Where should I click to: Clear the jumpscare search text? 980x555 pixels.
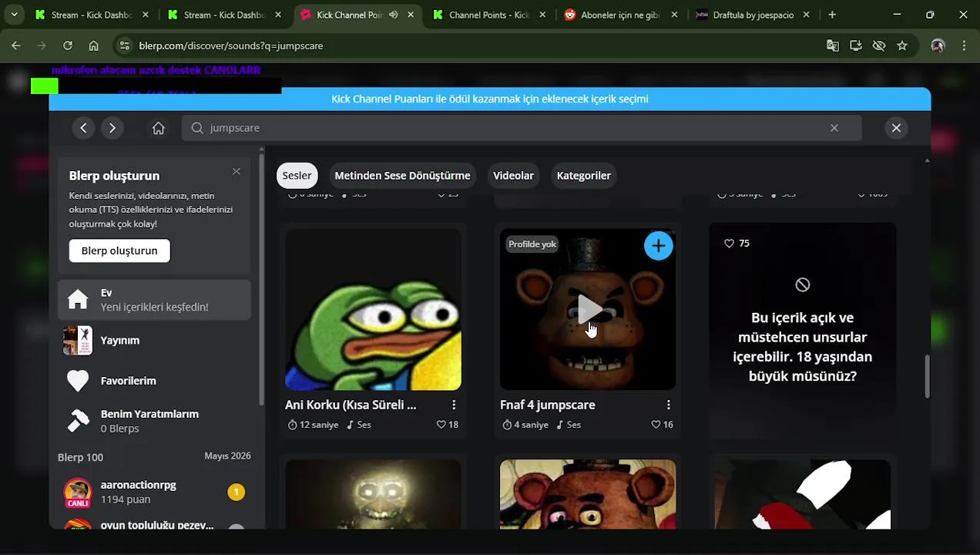pyautogui.click(x=834, y=128)
